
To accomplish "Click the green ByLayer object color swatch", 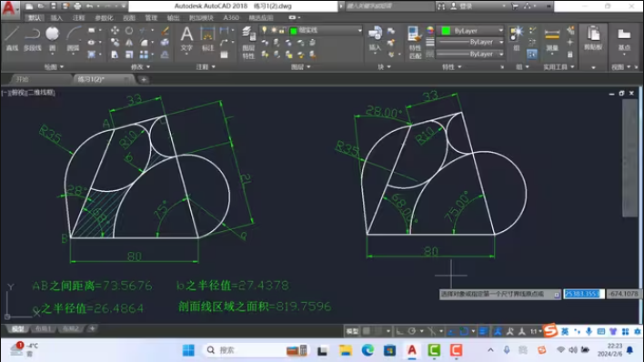I will [x=446, y=30].
